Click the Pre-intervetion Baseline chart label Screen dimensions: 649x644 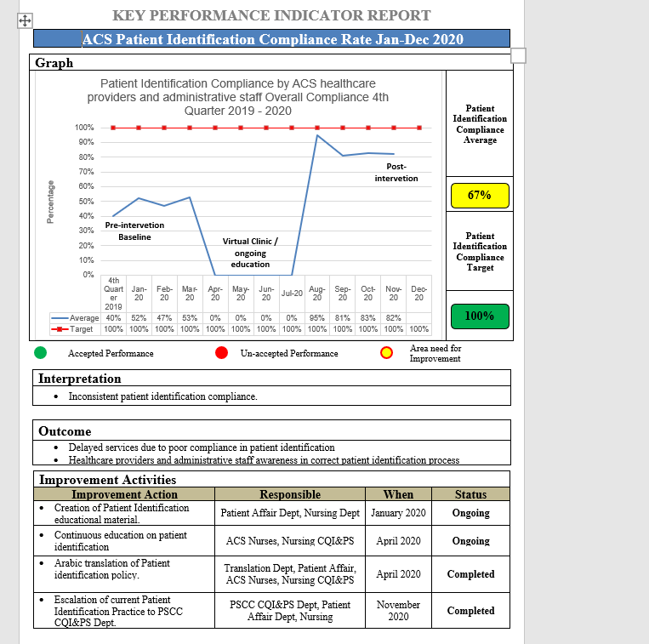[x=134, y=231]
